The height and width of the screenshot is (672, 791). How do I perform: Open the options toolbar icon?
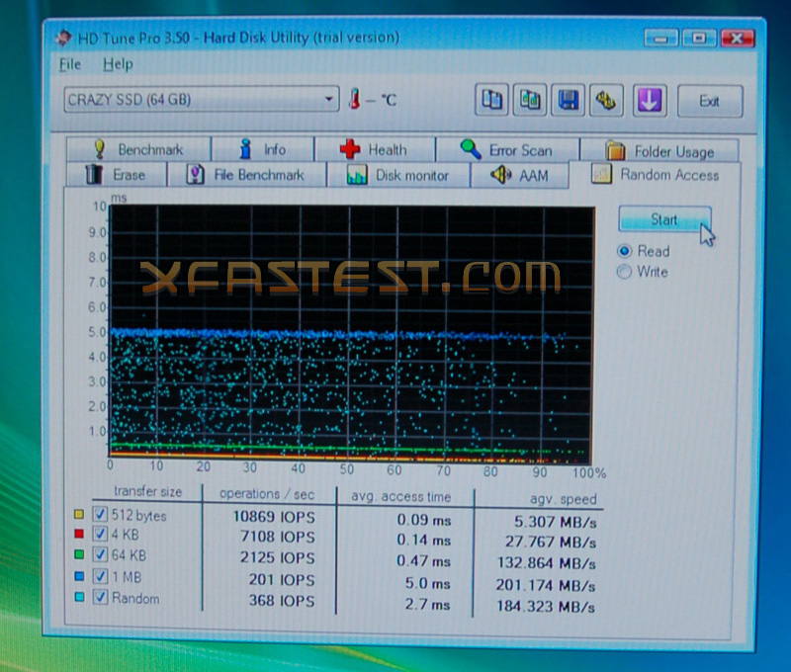tap(606, 101)
